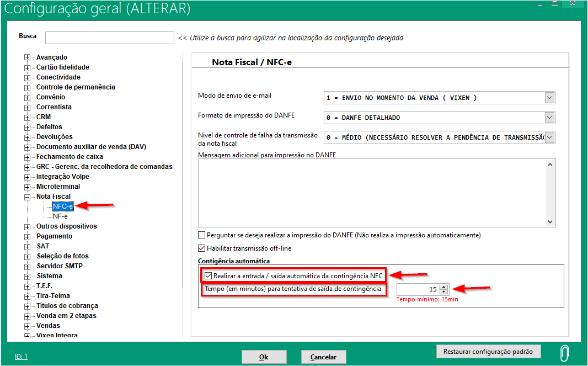Collapse the Nota Fiscal tree node
Image resolution: width=588 pixels, height=366 pixels.
[x=27, y=197]
